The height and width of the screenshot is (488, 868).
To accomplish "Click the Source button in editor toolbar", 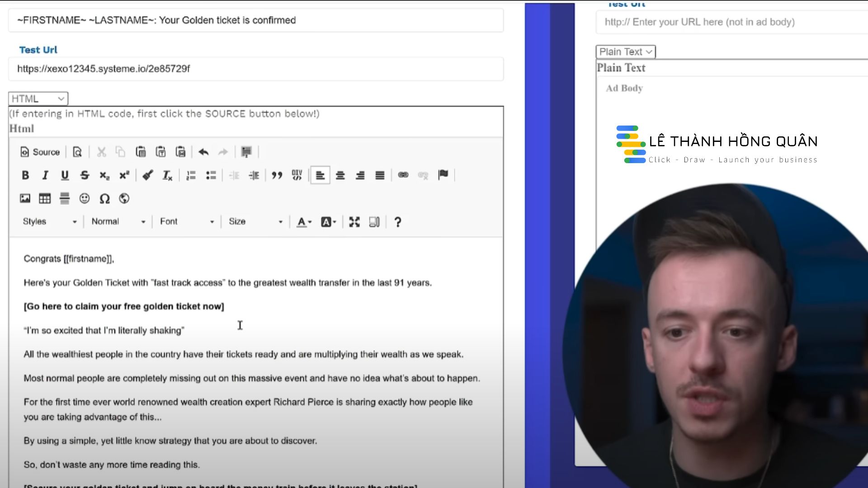I will (x=40, y=152).
